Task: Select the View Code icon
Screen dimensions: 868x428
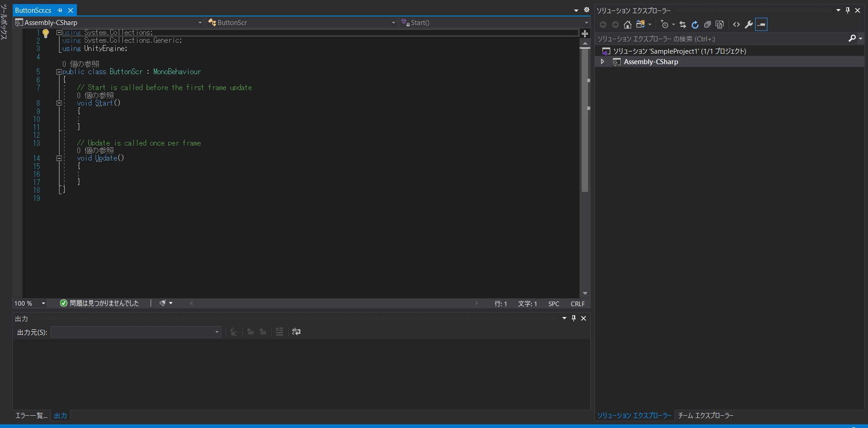Action: coord(736,25)
